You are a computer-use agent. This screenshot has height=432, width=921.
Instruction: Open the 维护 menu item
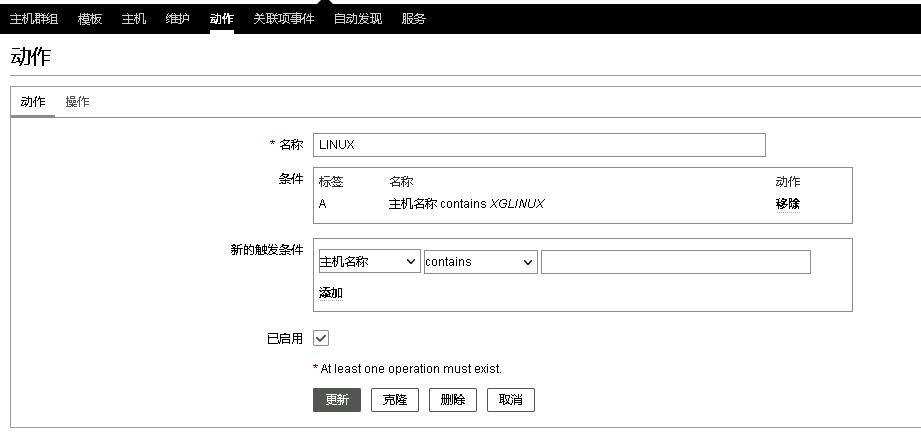[177, 19]
